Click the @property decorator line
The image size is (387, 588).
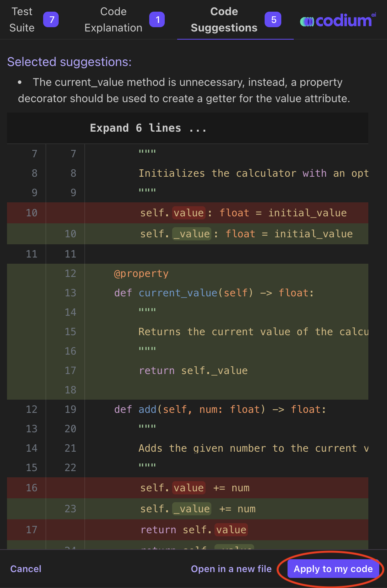(141, 273)
